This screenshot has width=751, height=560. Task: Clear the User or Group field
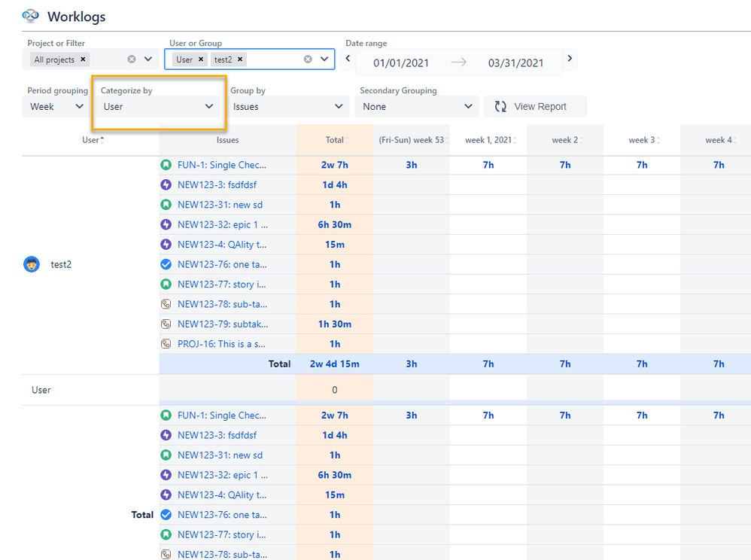(307, 59)
